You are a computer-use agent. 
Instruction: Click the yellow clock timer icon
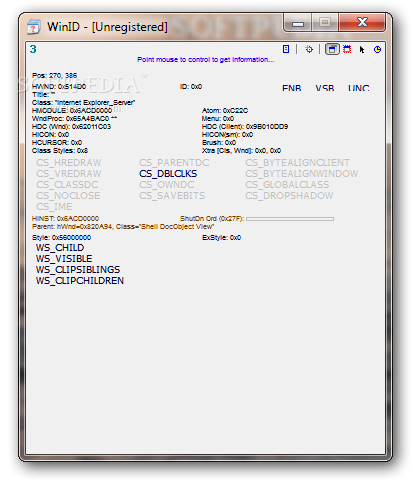point(377,49)
